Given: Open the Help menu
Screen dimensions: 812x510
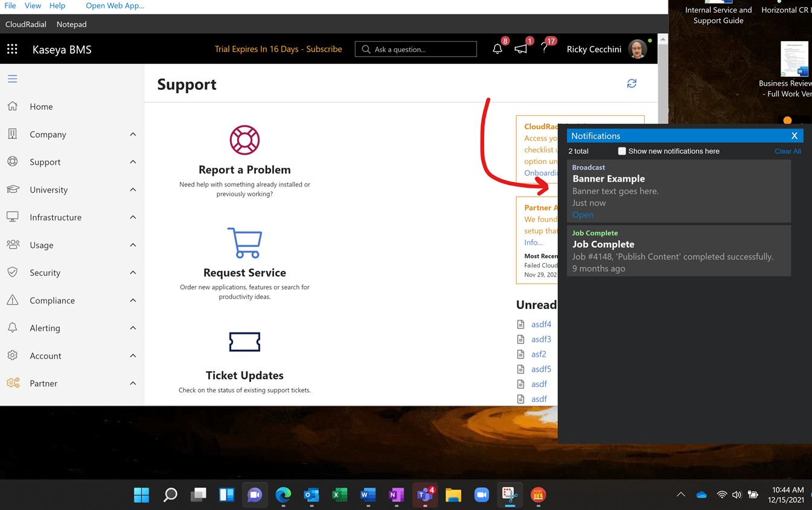Looking at the screenshot, I should (x=57, y=5).
